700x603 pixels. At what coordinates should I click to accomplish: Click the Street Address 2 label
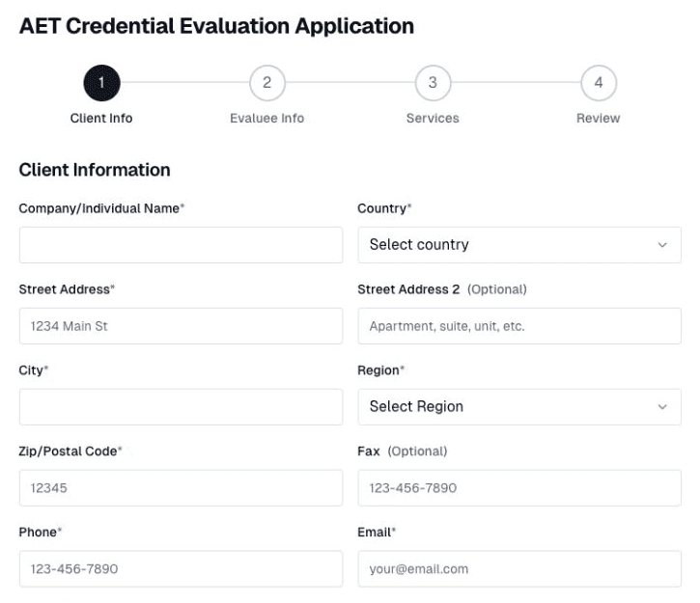click(408, 289)
